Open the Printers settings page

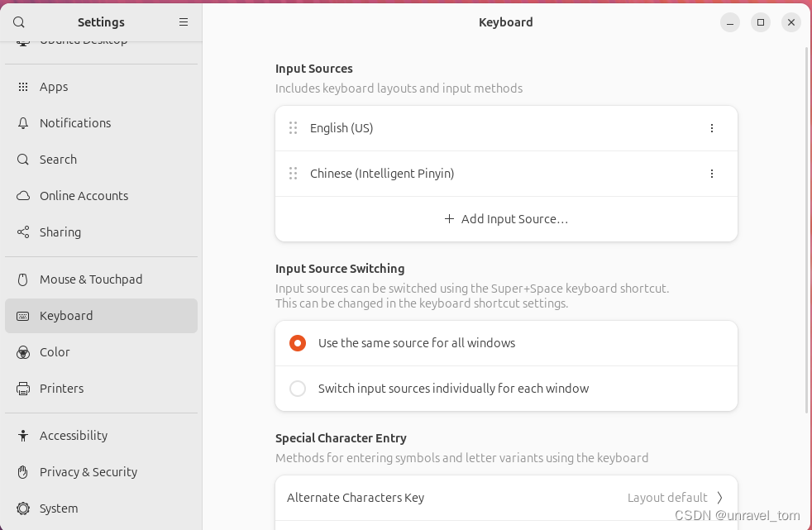pyautogui.click(x=62, y=389)
